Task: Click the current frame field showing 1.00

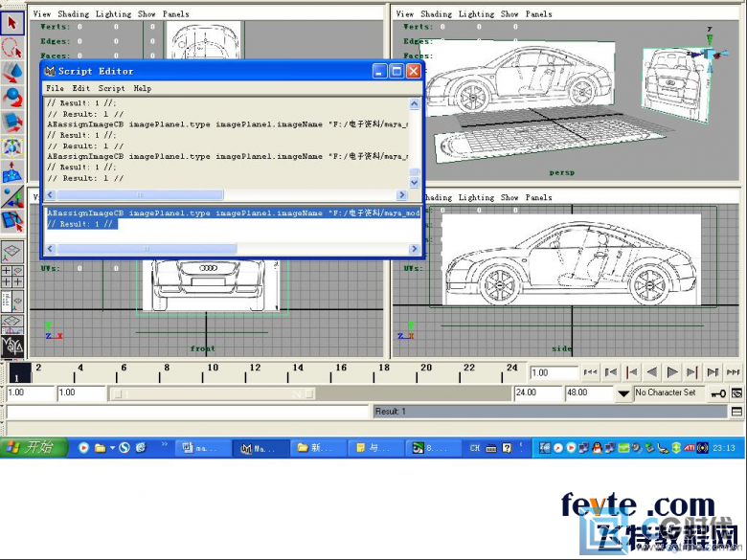Action: (553, 372)
